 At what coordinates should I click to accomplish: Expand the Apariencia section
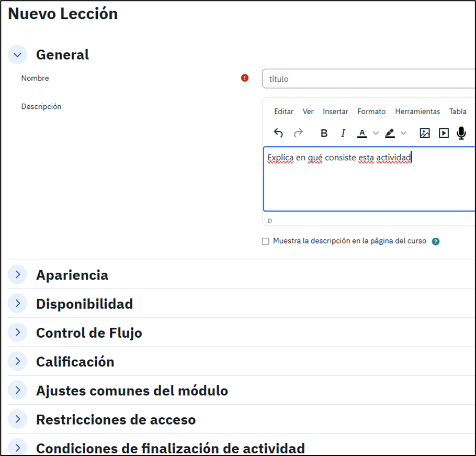click(x=18, y=275)
